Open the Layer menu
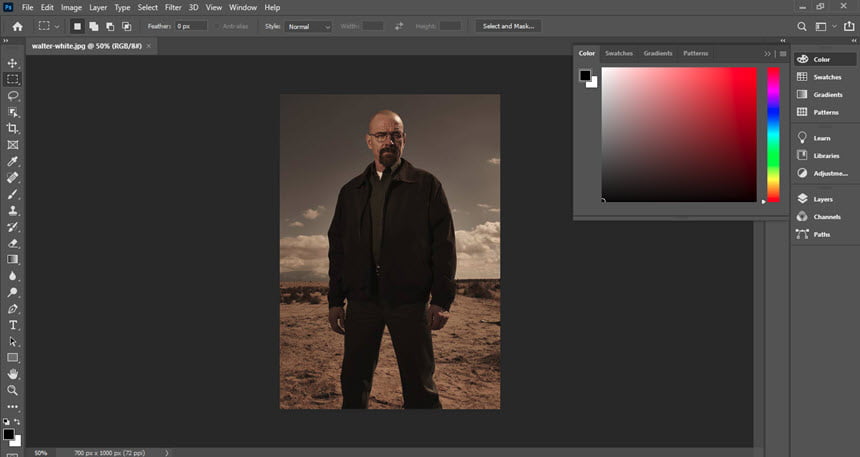Image resolution: width=860 pixels, height=457 pixels. tap(98, 8)
